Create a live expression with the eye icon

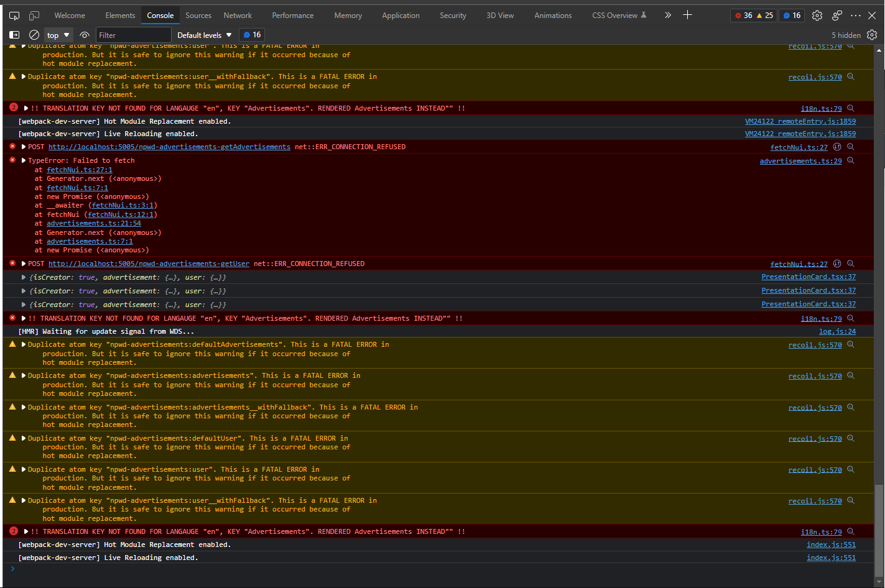[84, 35]
